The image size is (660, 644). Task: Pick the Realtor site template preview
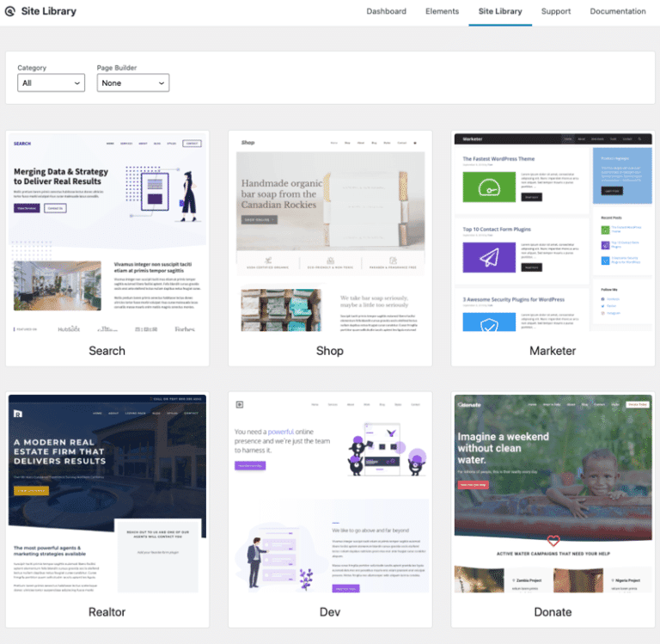point(107,494)
